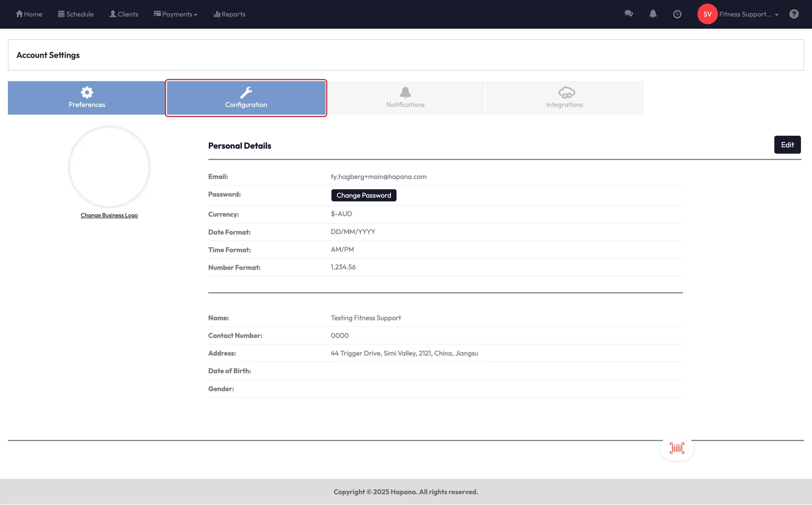Viewport: 812px width, 505px height.
Task: Expand the Payments dropdown menu
Action: coord(176,14)
